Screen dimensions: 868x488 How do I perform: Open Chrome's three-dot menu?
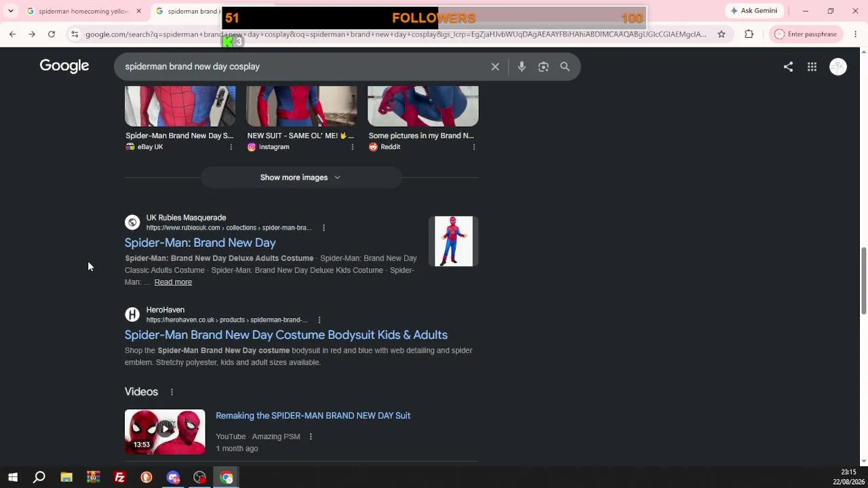855,34
